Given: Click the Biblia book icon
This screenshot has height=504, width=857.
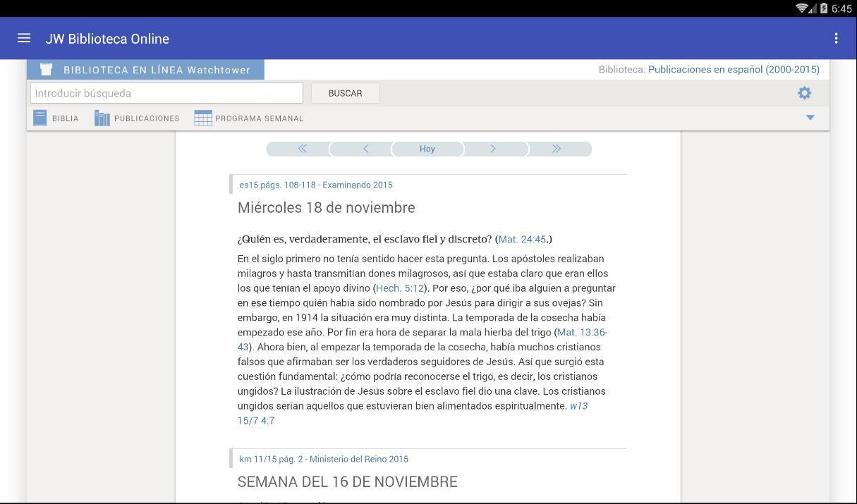Looking at the screenshot, I should 40,118.
